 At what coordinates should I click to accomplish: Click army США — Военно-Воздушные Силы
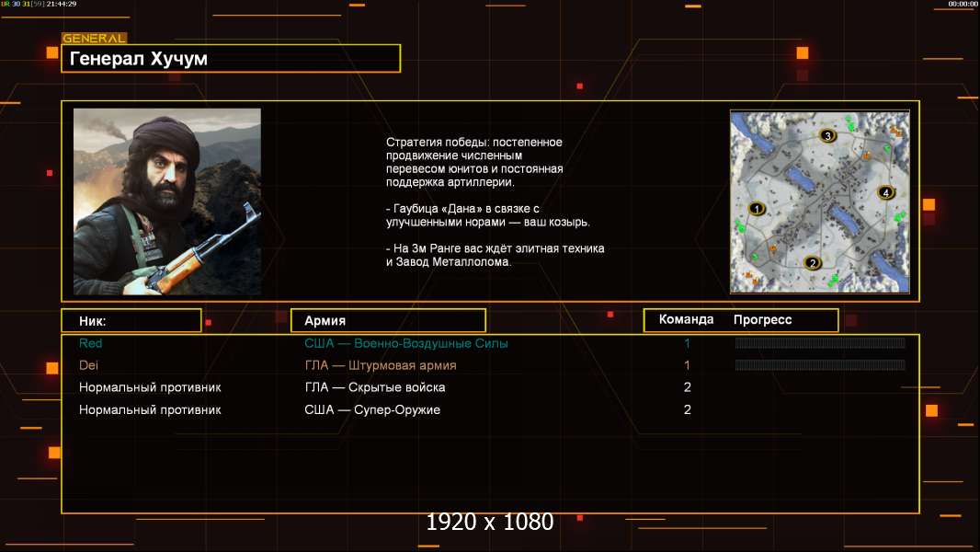pyautogui.click(x=406, y=343)
